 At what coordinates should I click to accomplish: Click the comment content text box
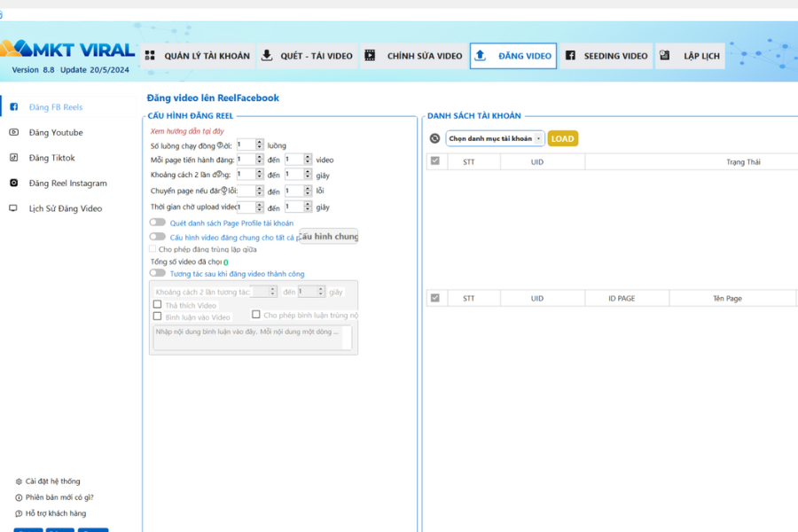252,337
